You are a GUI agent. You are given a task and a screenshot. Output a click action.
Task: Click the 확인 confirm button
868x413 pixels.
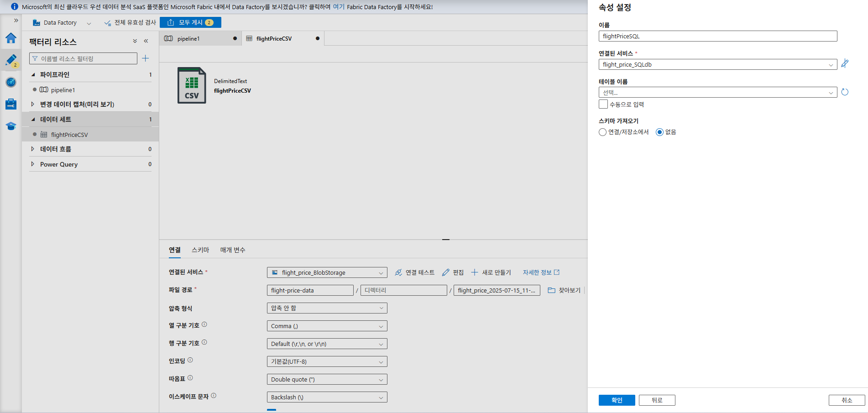617,400
